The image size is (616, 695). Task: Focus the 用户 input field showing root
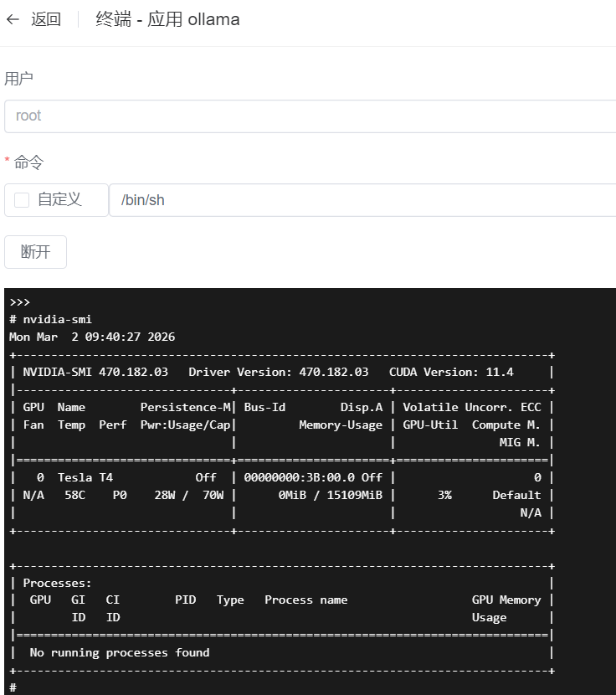(310, 116)
